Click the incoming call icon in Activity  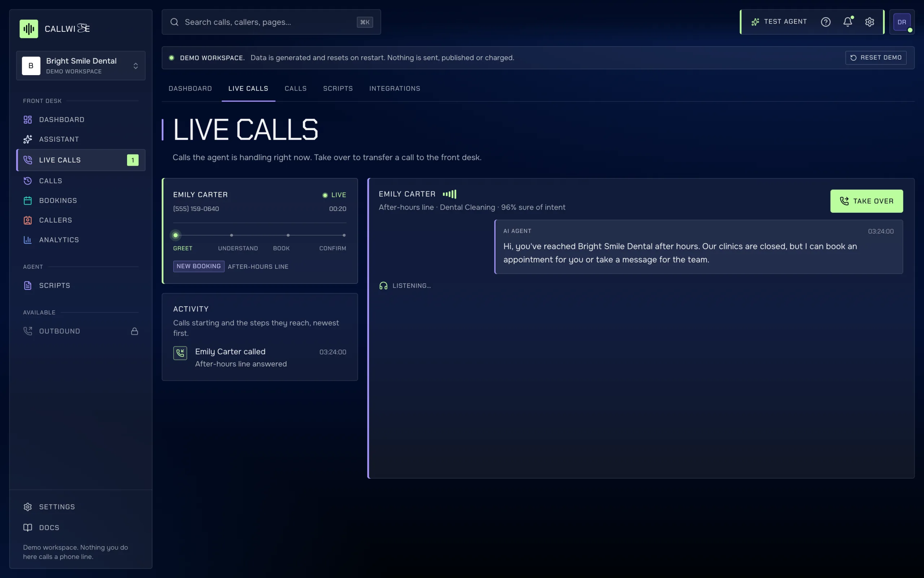click(x=180, y=353)
